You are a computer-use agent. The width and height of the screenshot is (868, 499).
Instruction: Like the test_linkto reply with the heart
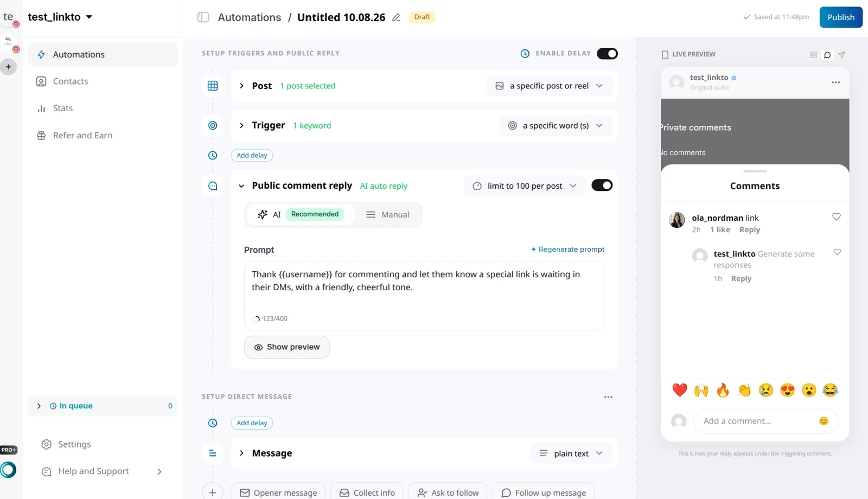tap(837, 252)
